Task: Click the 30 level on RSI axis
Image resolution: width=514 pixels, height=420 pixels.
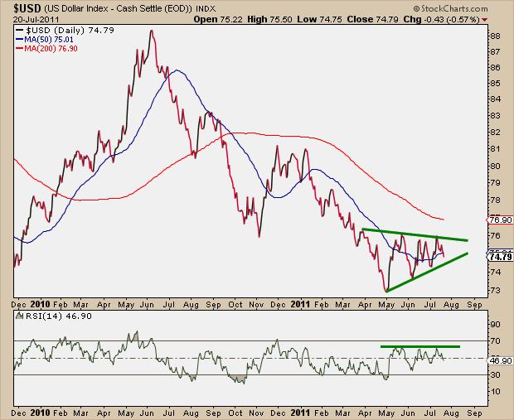Action: tap(495, 374)
